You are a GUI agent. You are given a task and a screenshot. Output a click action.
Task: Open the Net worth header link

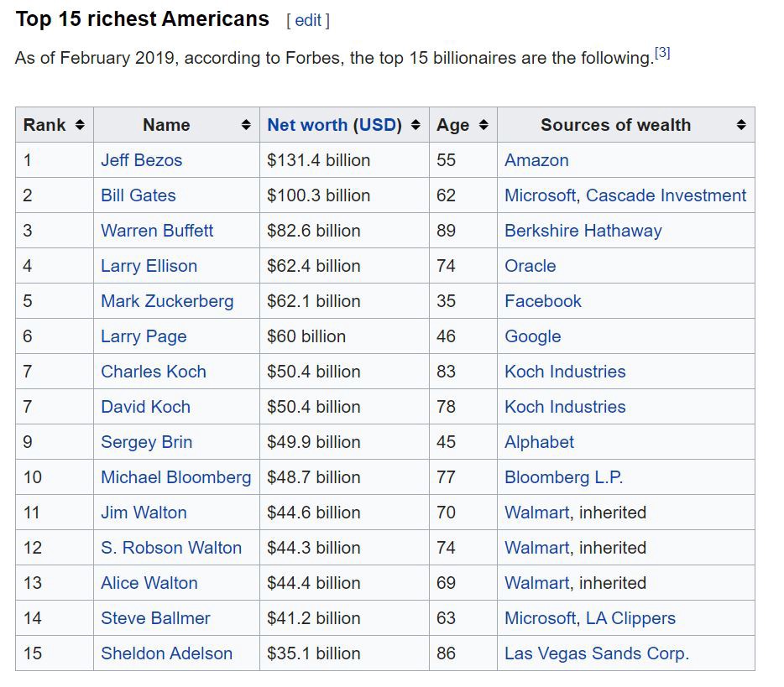(x=306, y=125)
